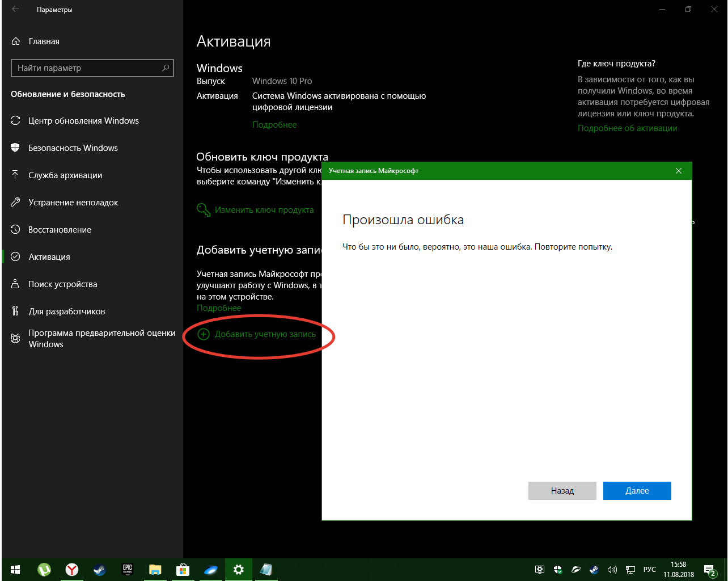Click Добавить учетную запись link

tap(265, 334)
